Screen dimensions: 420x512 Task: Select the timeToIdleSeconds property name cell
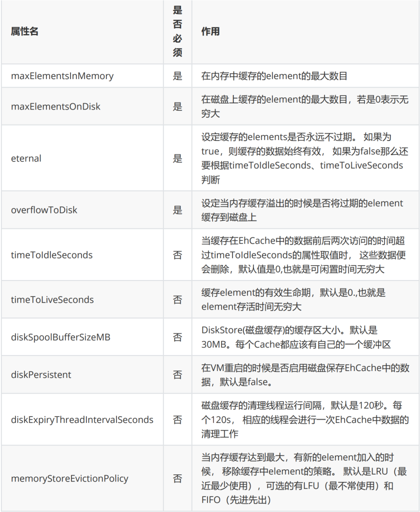coord(82,254)
